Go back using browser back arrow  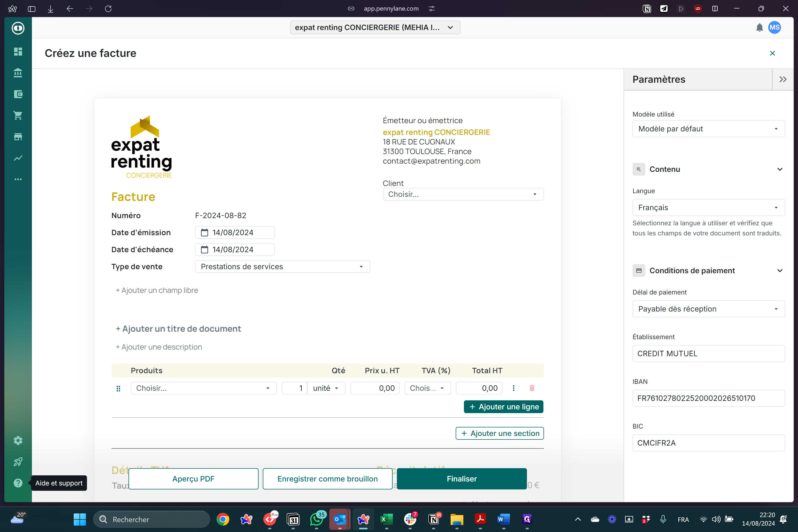(x=70, y=9)
